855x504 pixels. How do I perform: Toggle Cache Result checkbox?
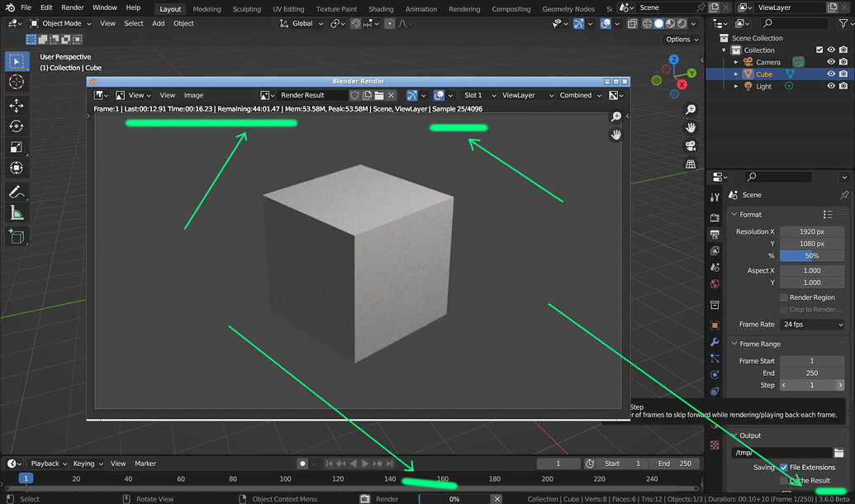pos(784,481)
